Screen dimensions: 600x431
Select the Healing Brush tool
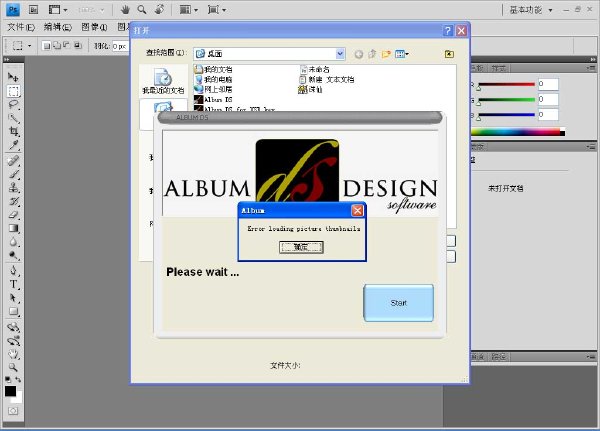[13, 160]
